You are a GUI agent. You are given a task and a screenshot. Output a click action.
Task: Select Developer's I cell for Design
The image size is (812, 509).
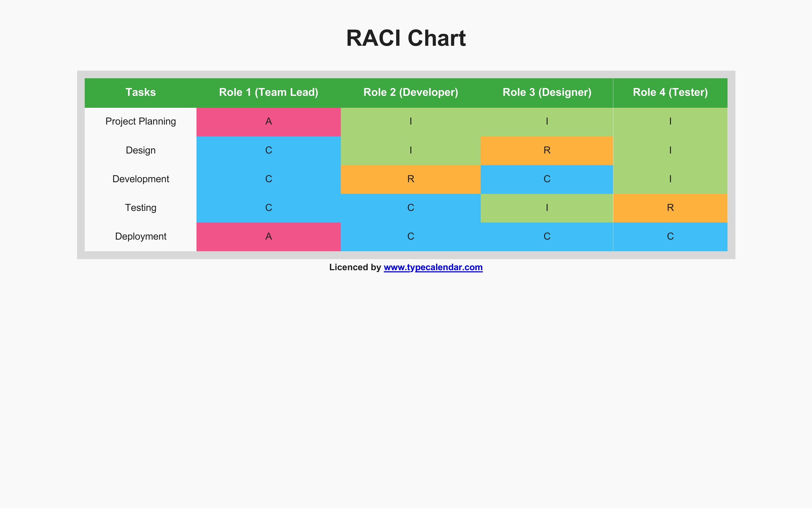411,151
